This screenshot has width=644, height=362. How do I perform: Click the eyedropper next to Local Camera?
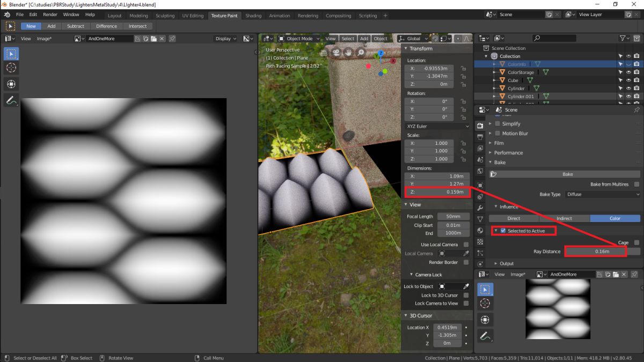(466, 254)
